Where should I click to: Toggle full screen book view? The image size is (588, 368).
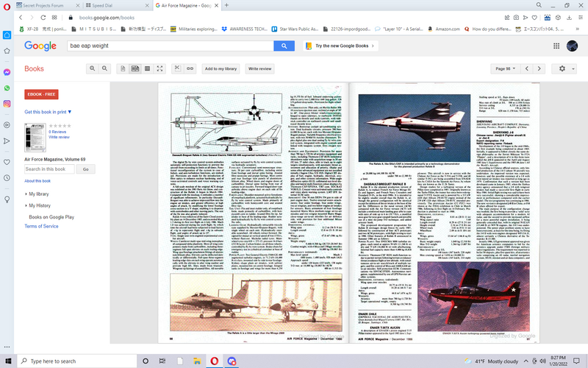[x=159, y=68]
